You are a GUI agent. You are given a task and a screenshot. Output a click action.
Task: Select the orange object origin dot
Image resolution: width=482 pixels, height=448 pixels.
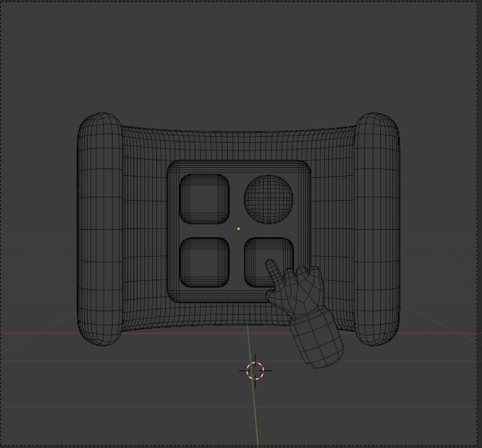[239, 229]
